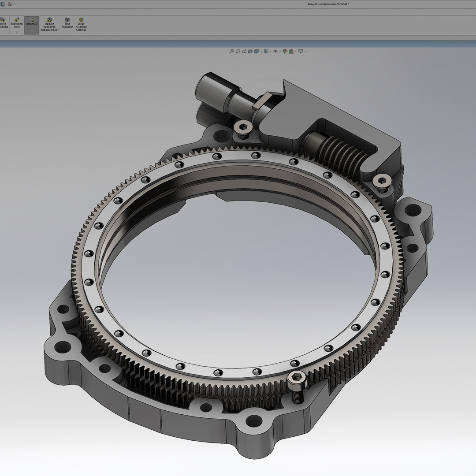This screenshot has width=476, height=476.
Task: Click the Zoom to Fit magnifier icon
Action: pyautogui.click(x=232, y=51)
